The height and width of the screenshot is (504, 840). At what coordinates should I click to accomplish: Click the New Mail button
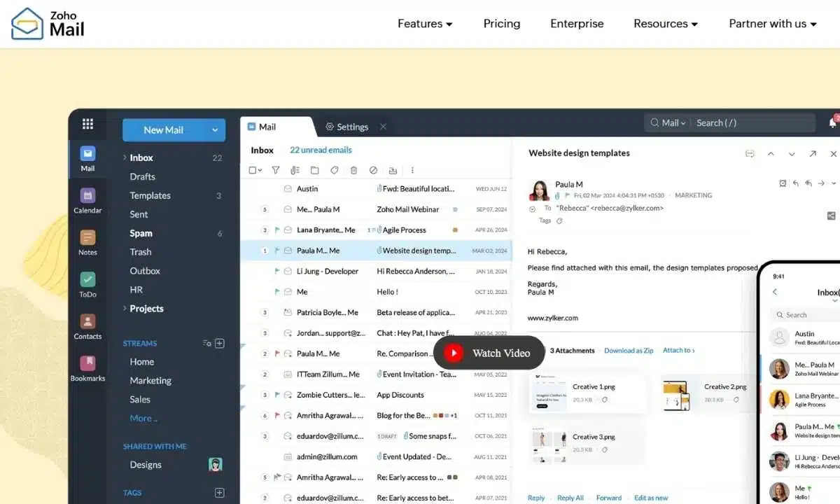pos(164,130)
